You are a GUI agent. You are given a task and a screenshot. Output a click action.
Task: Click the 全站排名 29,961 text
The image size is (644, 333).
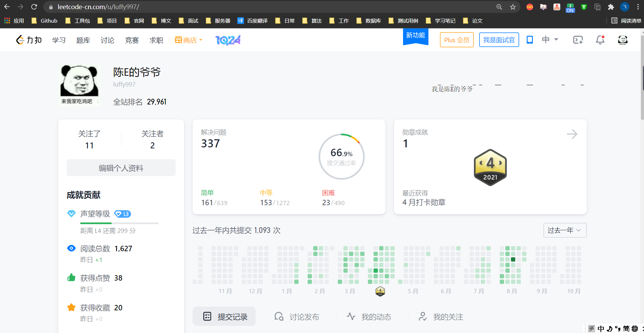click(x=140, y=102)
